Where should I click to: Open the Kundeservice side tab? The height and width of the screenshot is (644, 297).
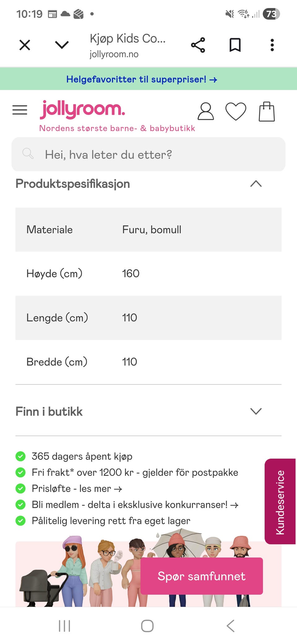coord(280,502)
